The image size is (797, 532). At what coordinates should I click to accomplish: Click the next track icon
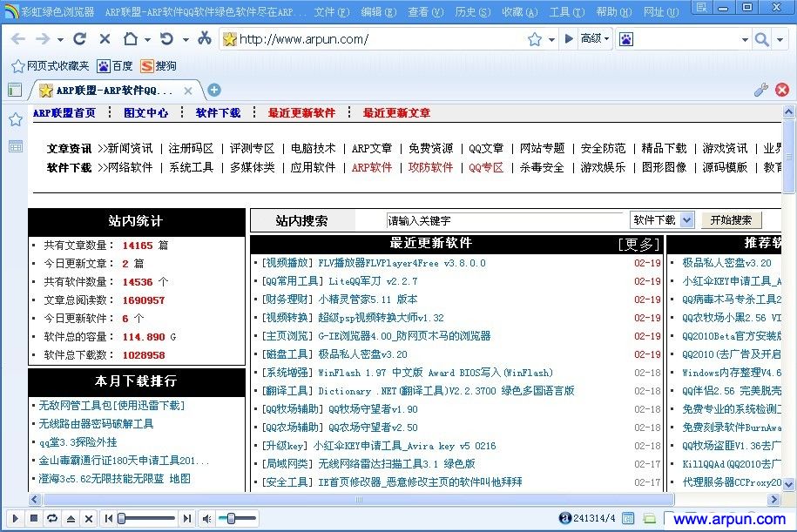[x=187, y=518]
